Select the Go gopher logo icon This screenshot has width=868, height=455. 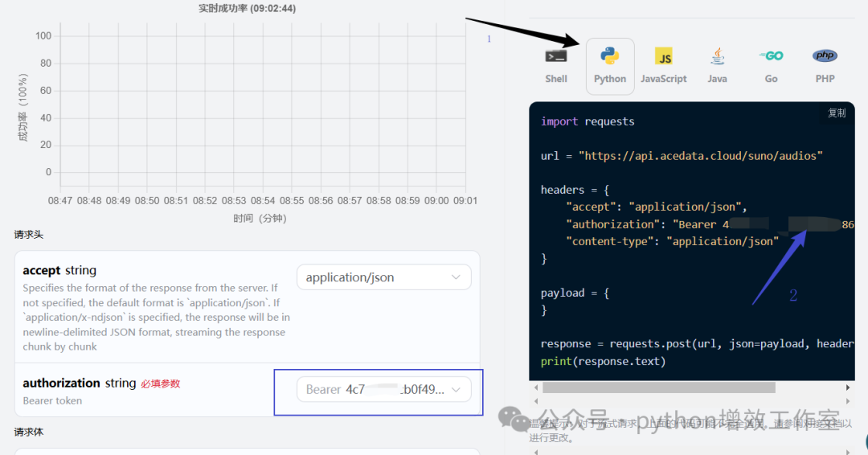point(771,56)
